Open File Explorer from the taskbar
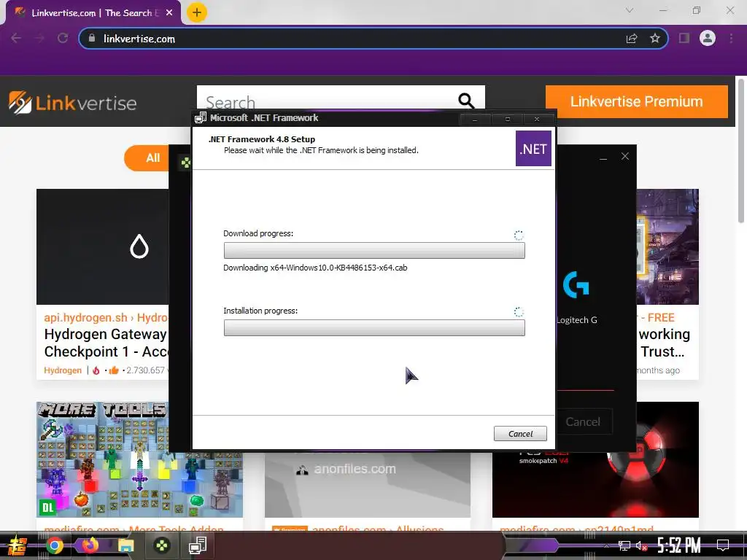Image resolution: width=747 pixels, height=560 pixels. pyautogui.click(x=125, y=545)
